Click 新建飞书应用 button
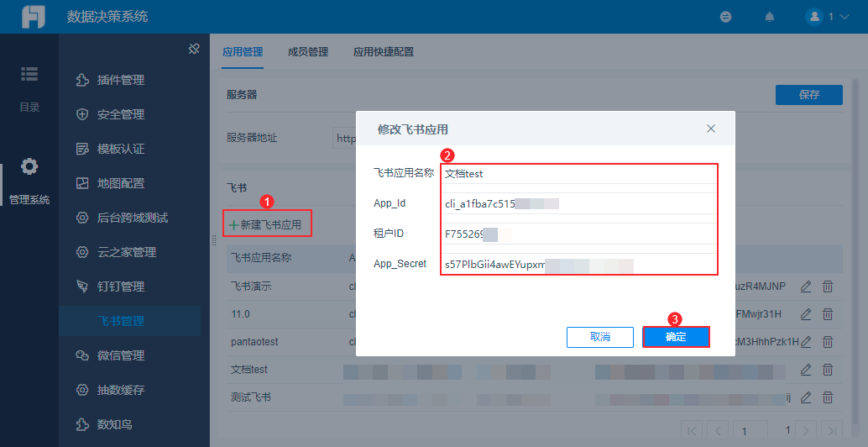 click(266, 224)
